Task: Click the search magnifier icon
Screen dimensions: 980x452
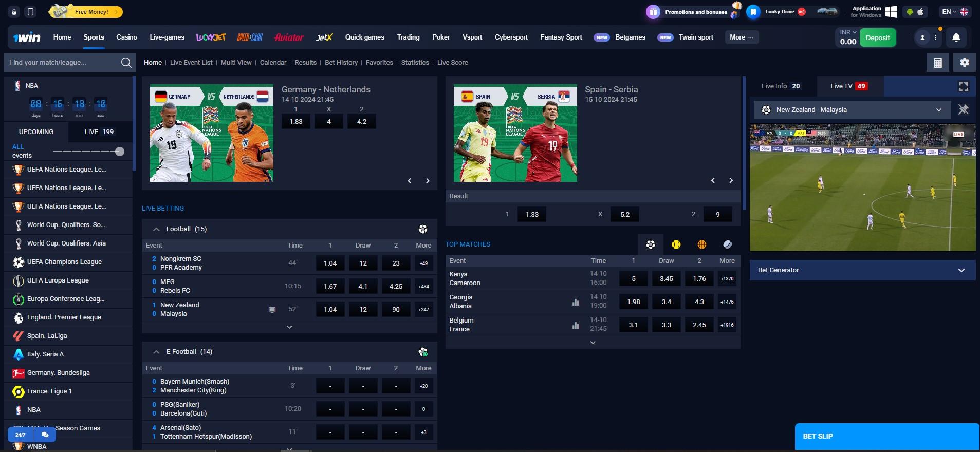Action: tap(126, 63)
